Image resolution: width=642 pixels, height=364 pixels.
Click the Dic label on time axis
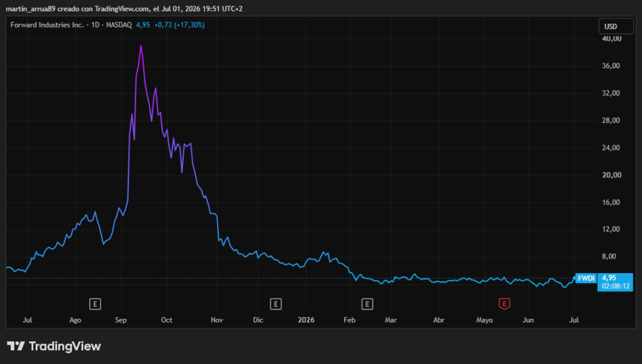point(258,320)
